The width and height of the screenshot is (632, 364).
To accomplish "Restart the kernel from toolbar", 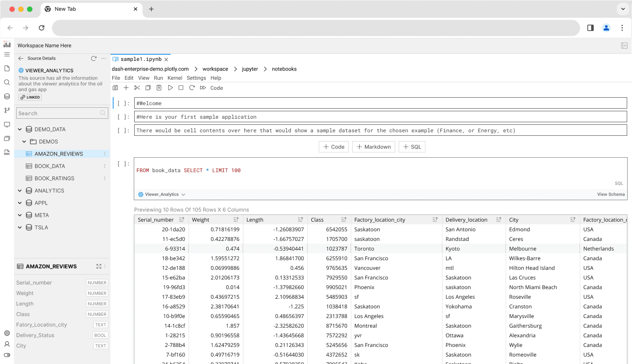I will coord(192,88).
